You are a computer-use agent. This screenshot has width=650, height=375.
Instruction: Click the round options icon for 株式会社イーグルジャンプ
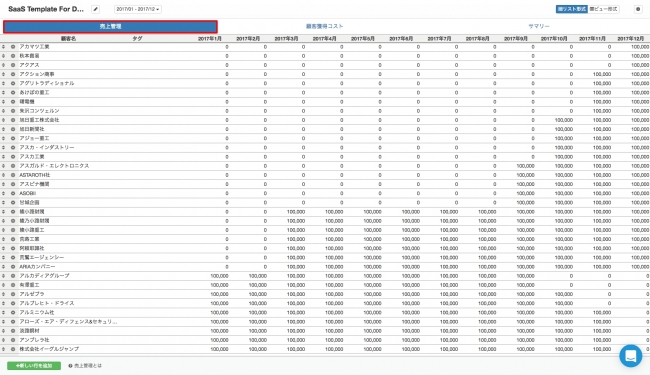click(13, 349)
